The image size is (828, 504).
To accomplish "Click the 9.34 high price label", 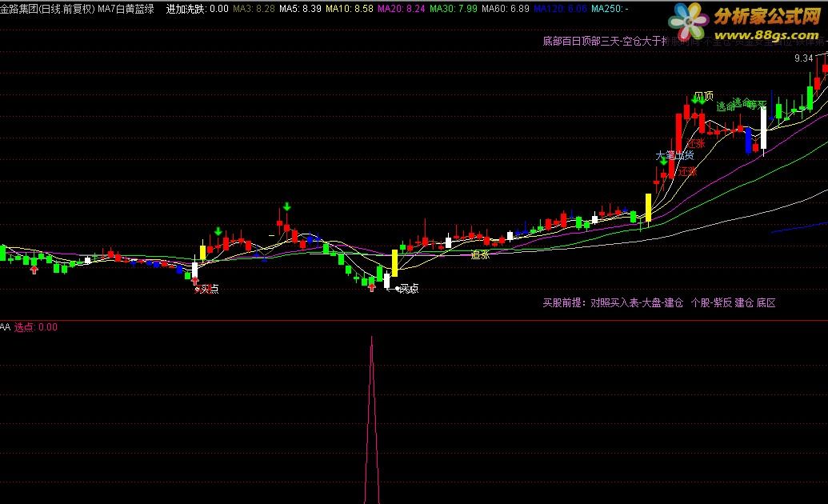I will 804,58.
